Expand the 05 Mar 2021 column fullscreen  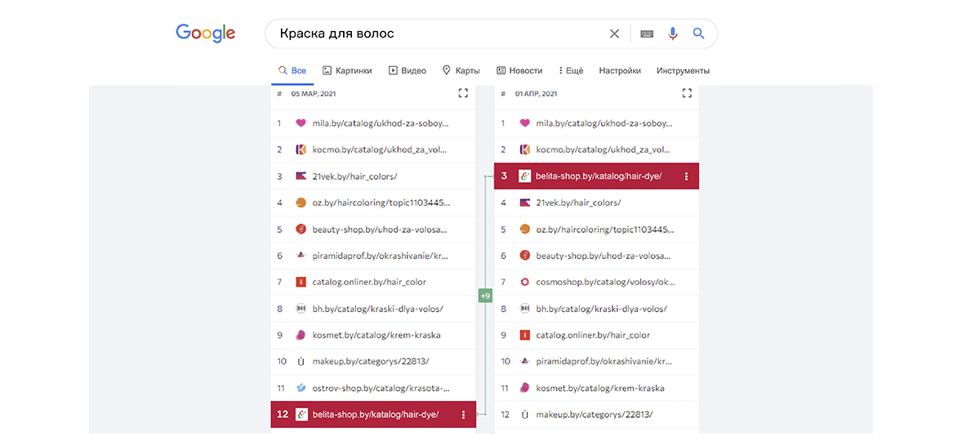pos(463,93)
